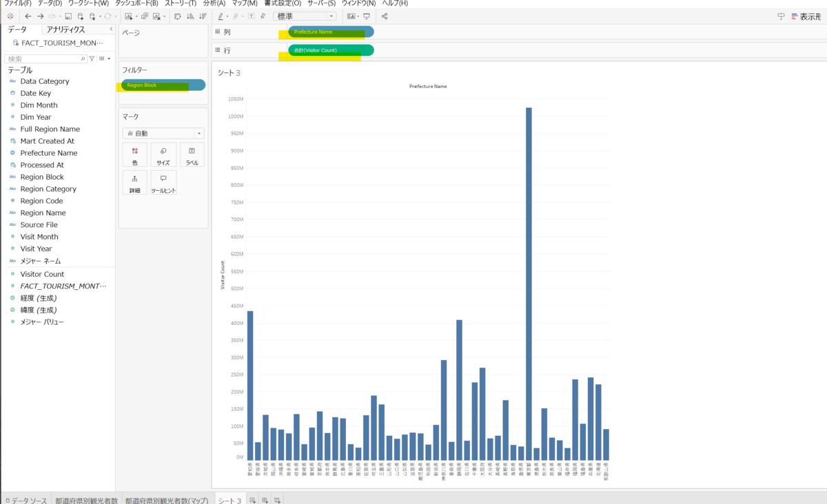Image resolution: width=827 pixels, height=504 pixels.
Task: Toggle pause auto updates in toolbar
Action: pos(94,16)
